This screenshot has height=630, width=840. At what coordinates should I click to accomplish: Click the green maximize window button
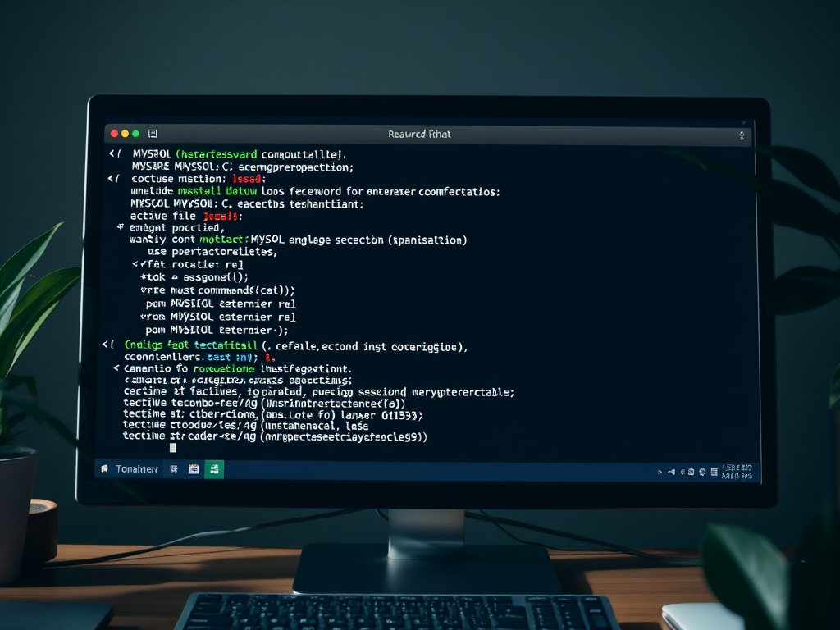(x=135, y=134)
